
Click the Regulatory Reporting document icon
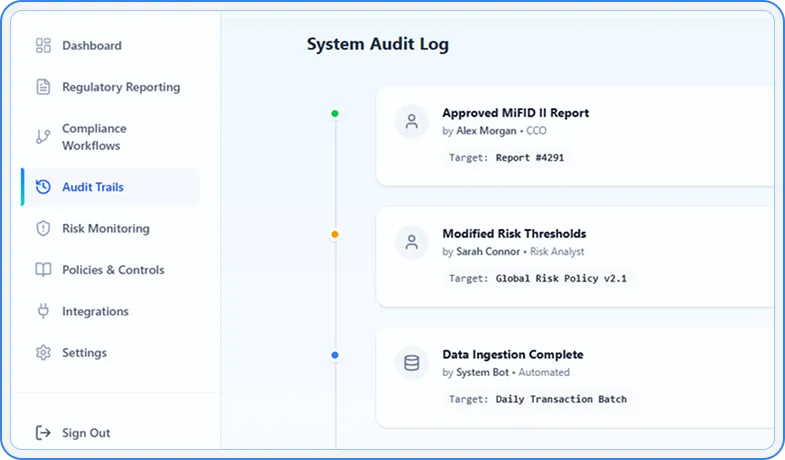[43, 87]
